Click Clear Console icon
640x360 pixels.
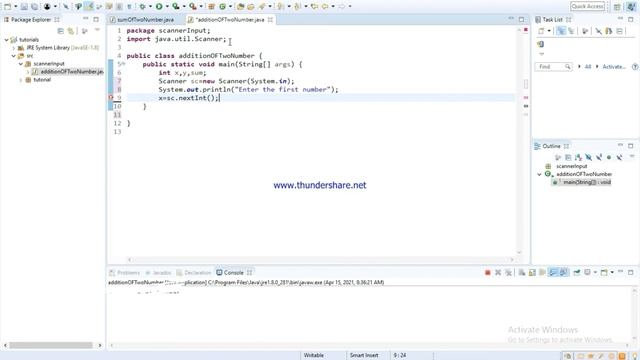(x=522, y=272)
